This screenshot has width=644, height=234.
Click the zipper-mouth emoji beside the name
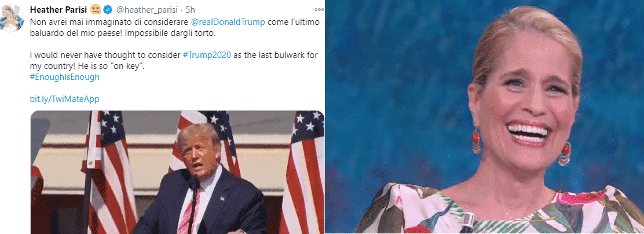tap(96, 9)
